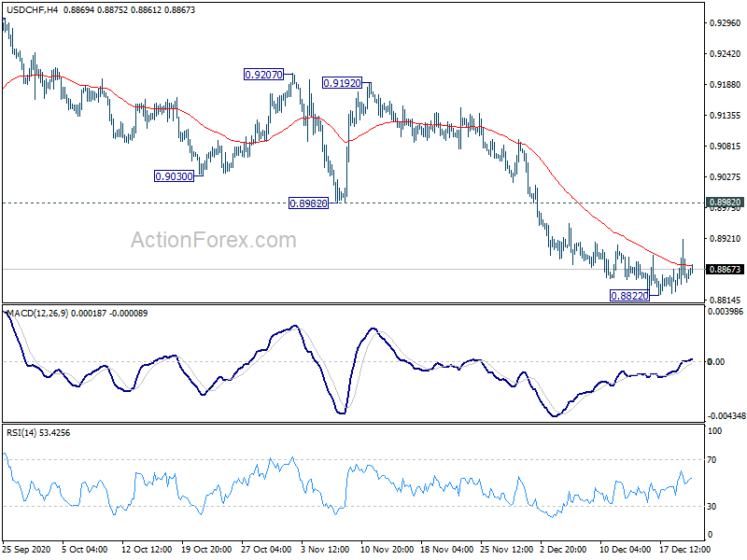Viewport: 747px width, 560px height.
Task: Click the MACD scale value 0.003986
Action: point(726,312)
